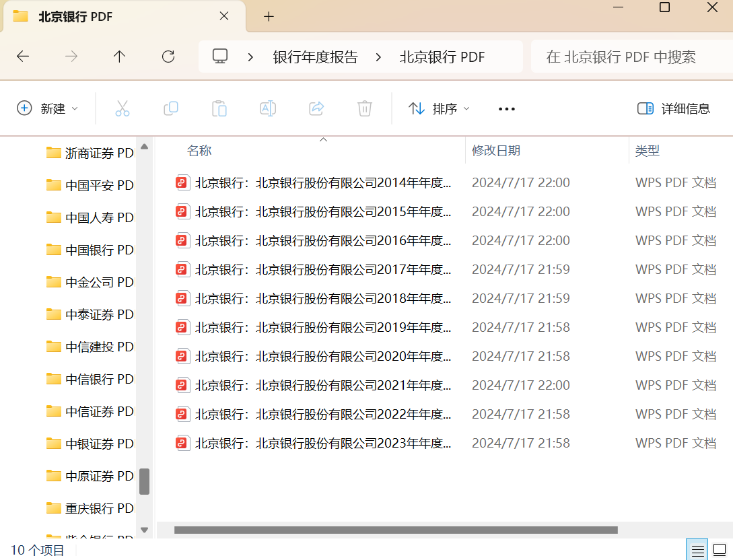Sort by 类型 column header
The image size is (733, 560).
click(647, 151)
